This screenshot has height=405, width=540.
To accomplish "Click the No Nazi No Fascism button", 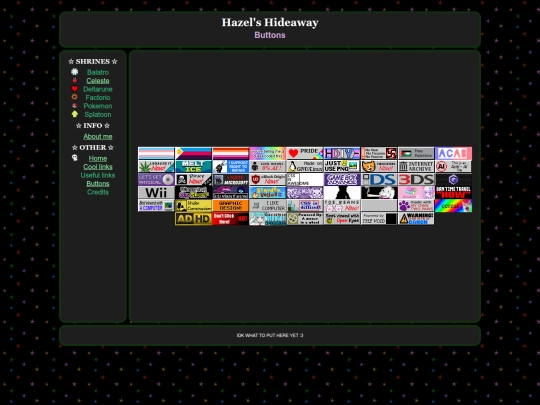I will click(379, 153).
